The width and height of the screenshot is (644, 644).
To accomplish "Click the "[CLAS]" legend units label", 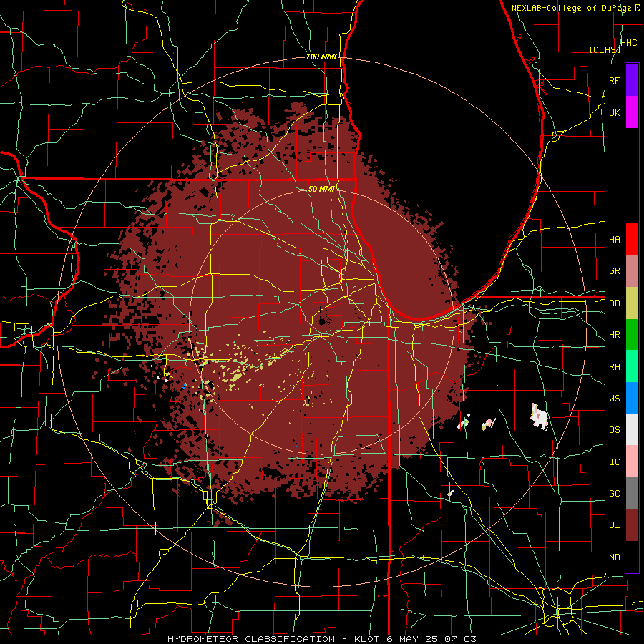I will pos(605,49).
